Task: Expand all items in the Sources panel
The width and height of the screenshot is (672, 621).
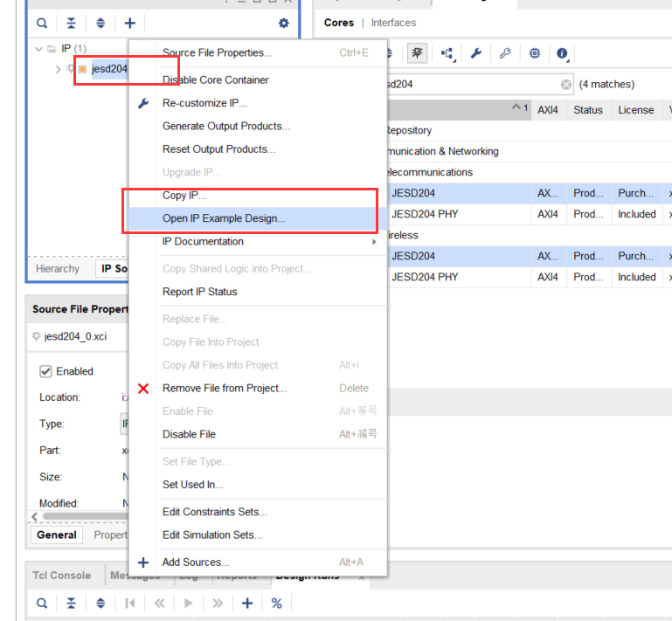Action: click(x=100, y=23)
